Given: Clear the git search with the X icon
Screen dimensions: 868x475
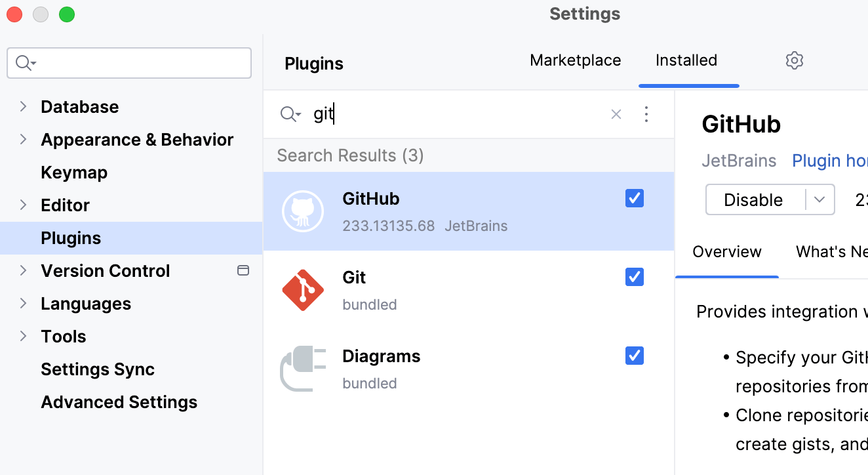Looking at the screenshot, I should (x=616, y=114).
